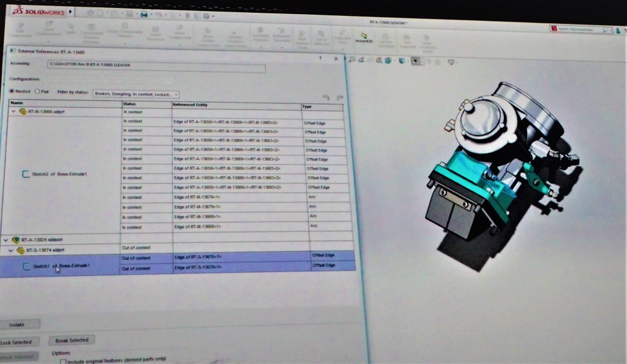Select the Nested radio button
Image resolution: width=627 pixels, height=364 pixels.
tap(11, 92)
